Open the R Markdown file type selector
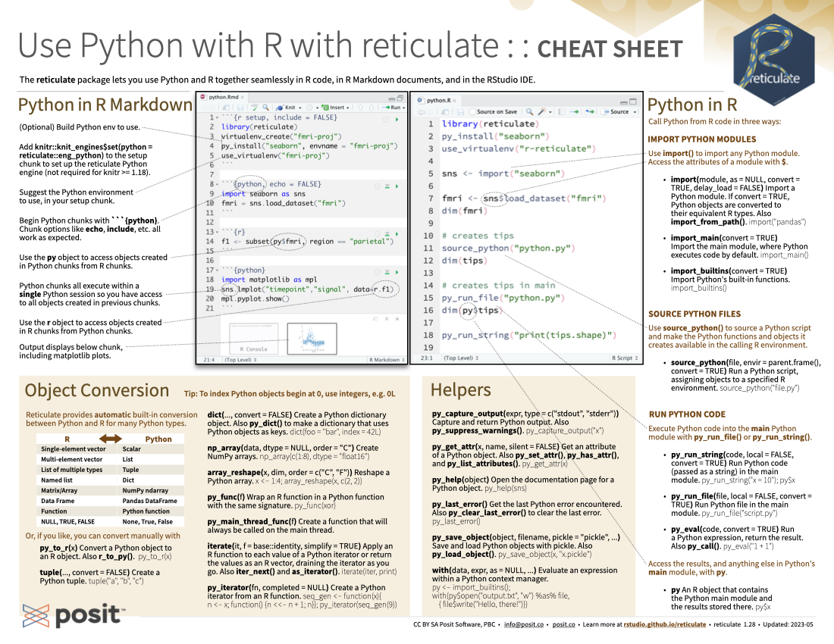834x644 pixels. (x=387, y=360)
